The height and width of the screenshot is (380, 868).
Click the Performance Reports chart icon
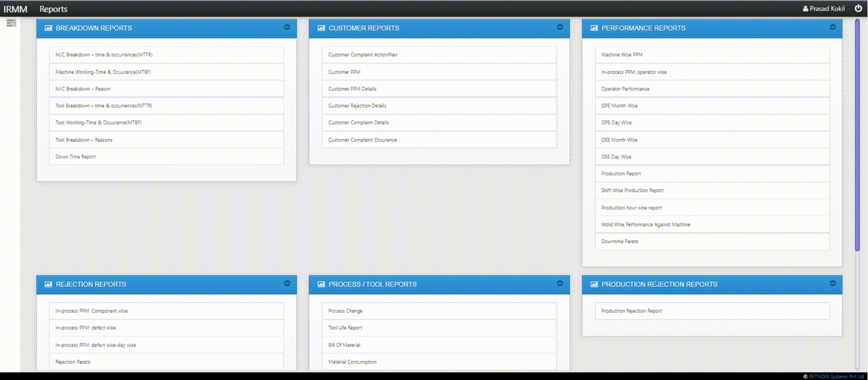pyautogui.click(x=594, y=28)
